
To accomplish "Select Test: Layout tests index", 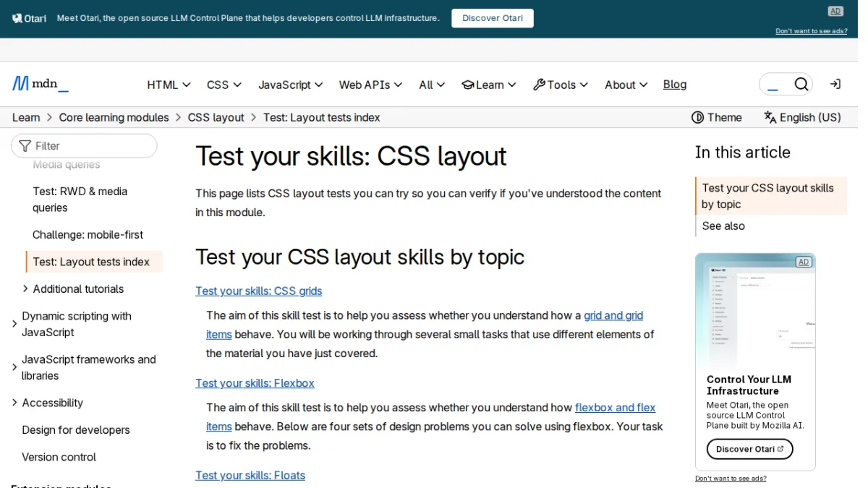I will point(94,262).
